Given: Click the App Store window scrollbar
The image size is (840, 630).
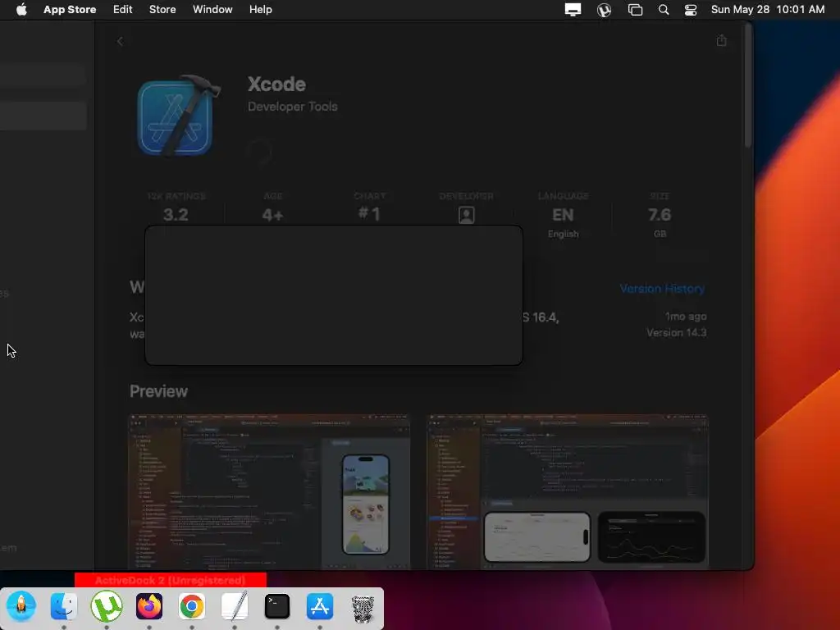Looking at the screenshot, I should coord(748,85).
